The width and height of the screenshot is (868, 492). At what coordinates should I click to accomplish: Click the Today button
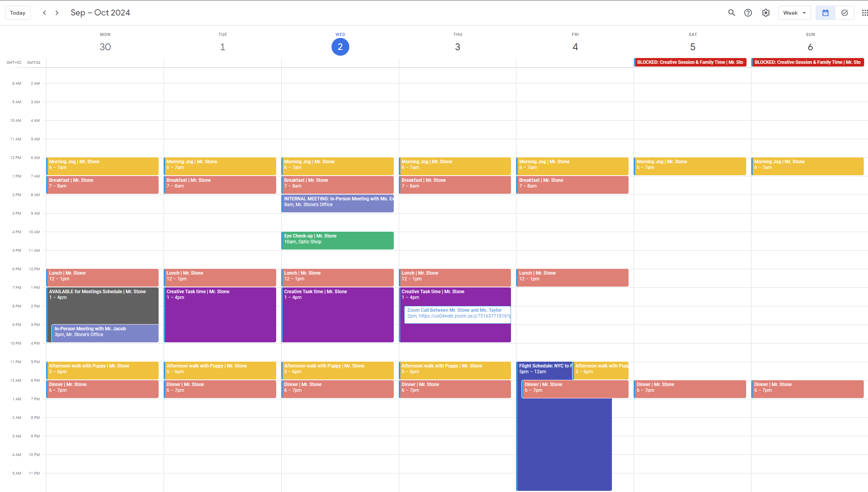tap(18, 13)
